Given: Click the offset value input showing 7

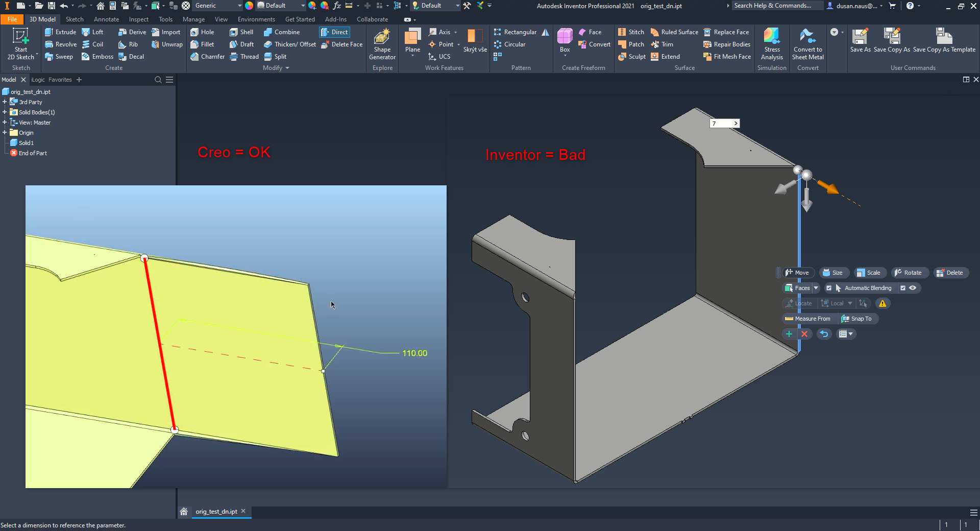Looking at the screenshot, I should [721, 124].
